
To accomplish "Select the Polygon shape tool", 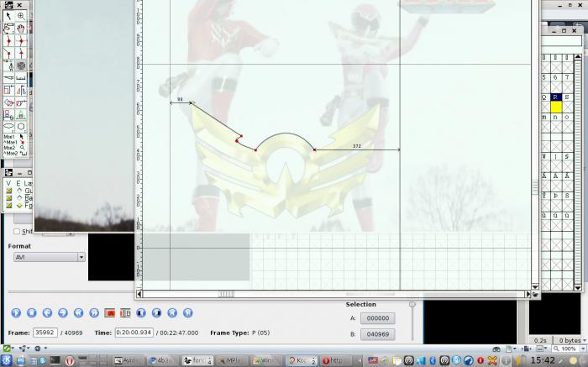I will [21, 126].
